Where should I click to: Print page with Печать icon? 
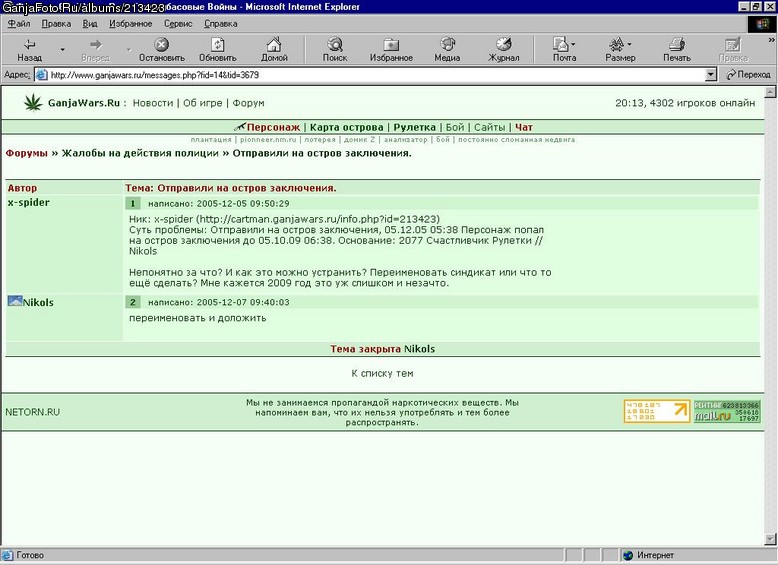(677, 45)
